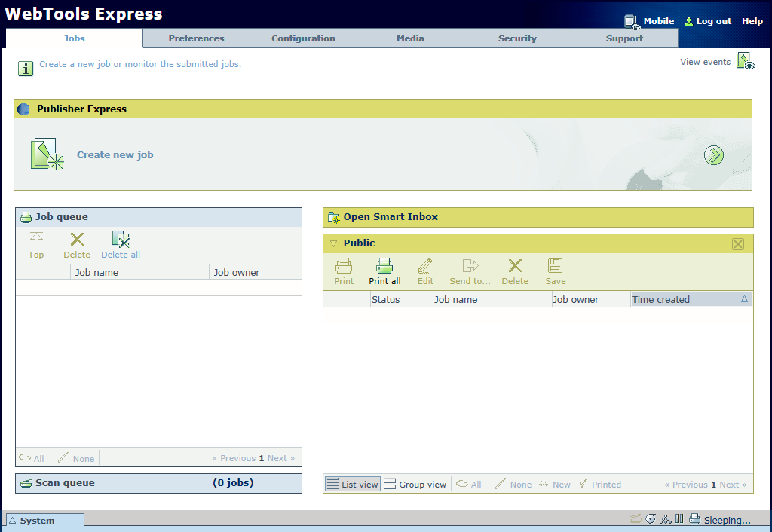Switch Public inbox to List view
Screen dimensions: 772x532
[x=353, y=485]
